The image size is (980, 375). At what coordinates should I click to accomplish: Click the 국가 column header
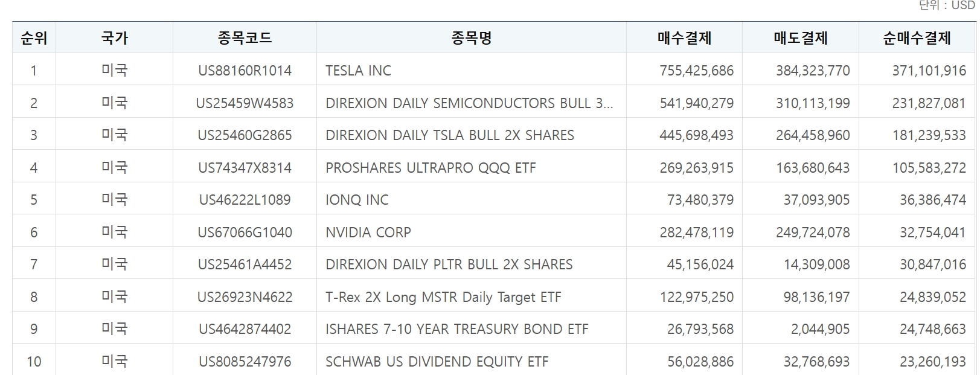pyautogui.click(x=114, y=38)
